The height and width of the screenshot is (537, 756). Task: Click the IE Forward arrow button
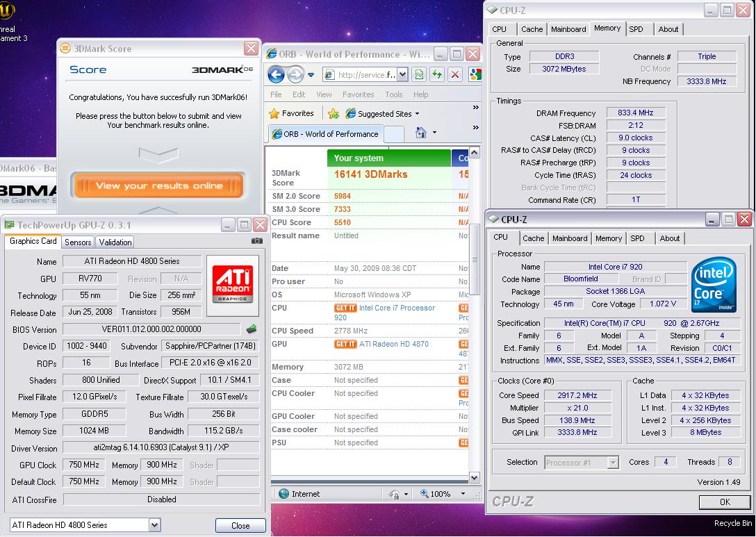295,75
